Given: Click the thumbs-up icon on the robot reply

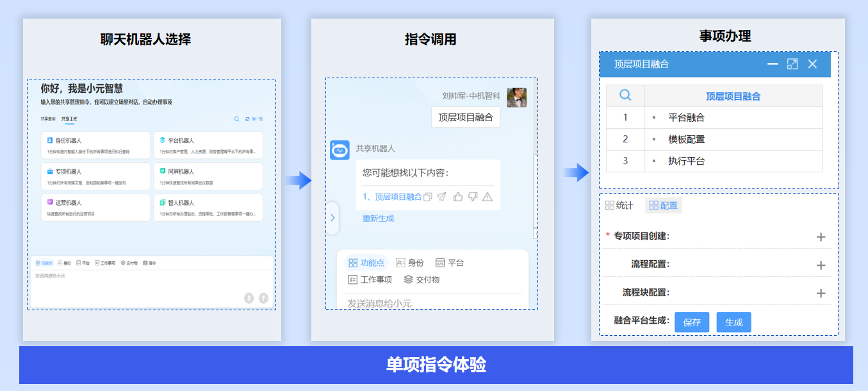Looking at the screenshot, I should (457, 197).
